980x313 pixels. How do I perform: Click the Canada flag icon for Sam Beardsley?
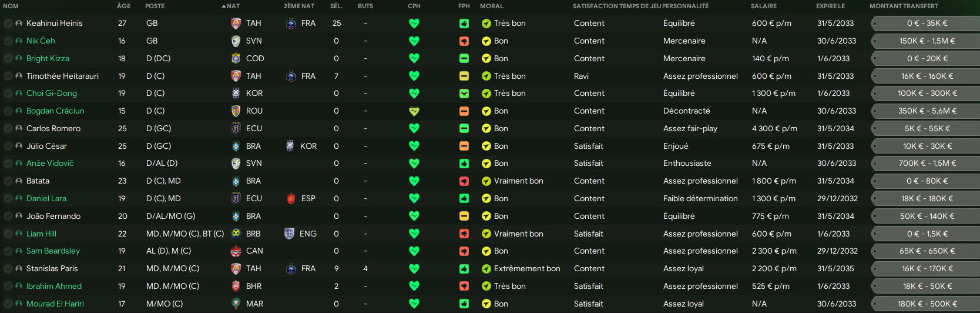click(x=236, y=251)
